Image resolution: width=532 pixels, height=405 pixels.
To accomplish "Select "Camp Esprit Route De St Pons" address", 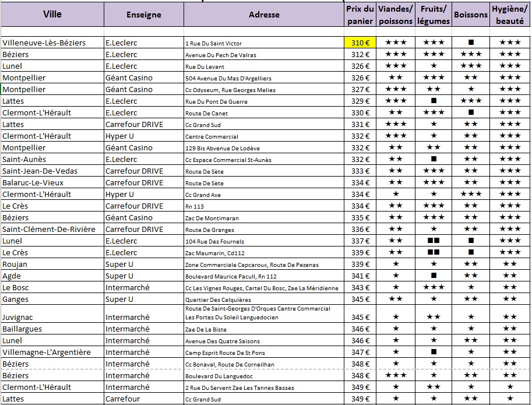I will click(225, 353).
